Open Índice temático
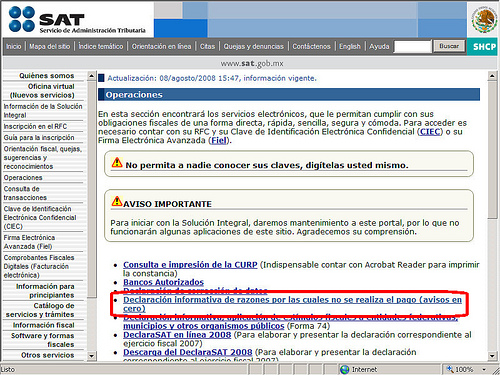The image size is (500, 375). tap(101, 46)
